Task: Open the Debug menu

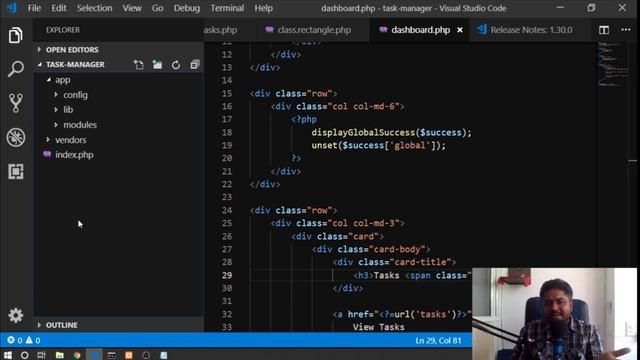Action: 187,8
